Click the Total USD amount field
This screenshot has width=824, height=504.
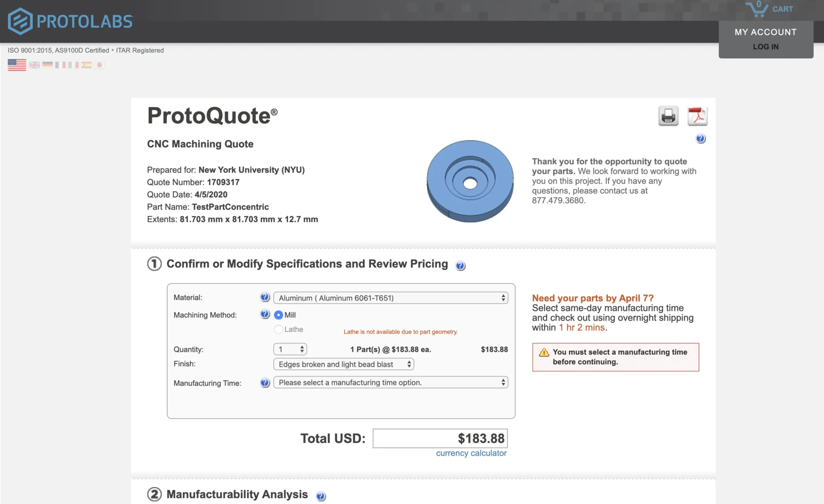[440, 438]
